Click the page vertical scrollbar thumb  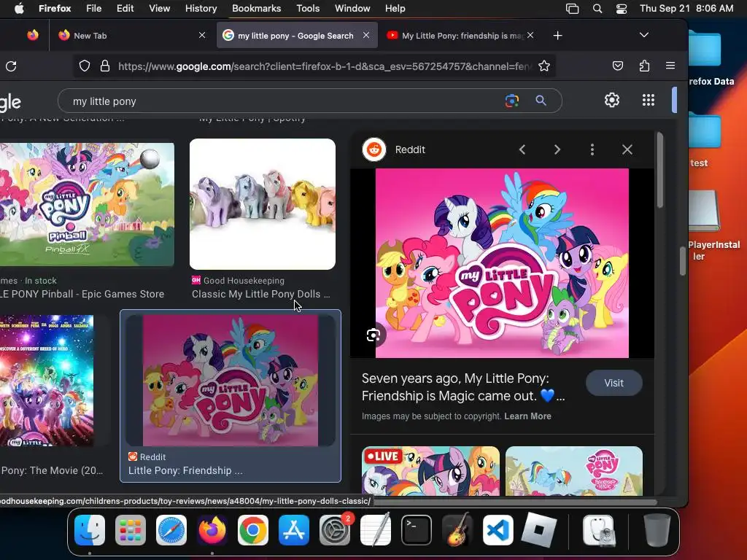(x=682, y=262)
